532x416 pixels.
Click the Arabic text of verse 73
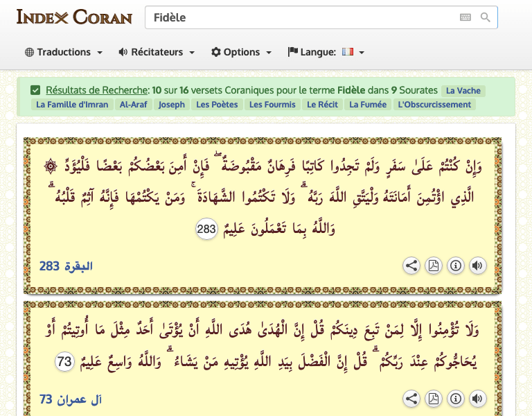[263, 346]
